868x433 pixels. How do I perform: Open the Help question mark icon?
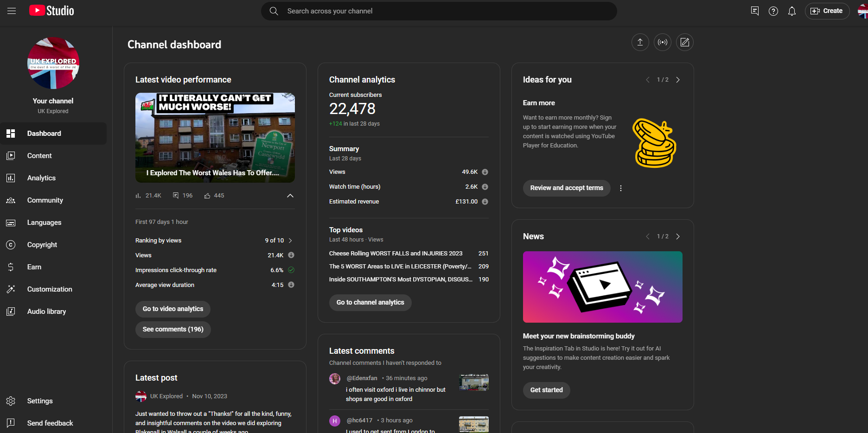(773, 11)
